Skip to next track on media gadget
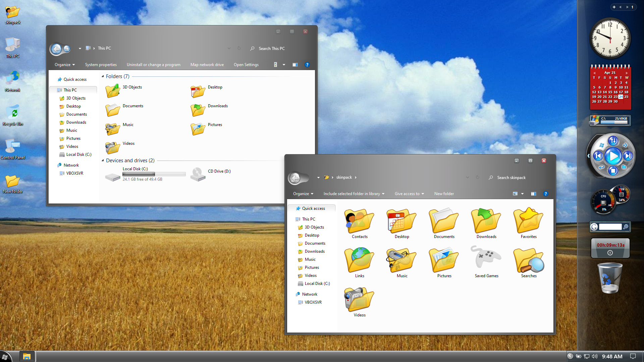This screenshot has width=644, height=362. 628,156
